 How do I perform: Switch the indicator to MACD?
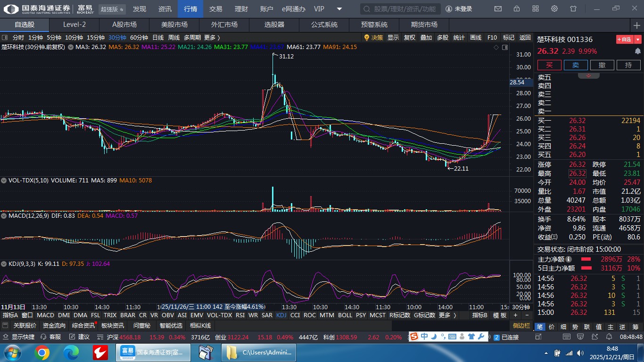pos(46,315)
